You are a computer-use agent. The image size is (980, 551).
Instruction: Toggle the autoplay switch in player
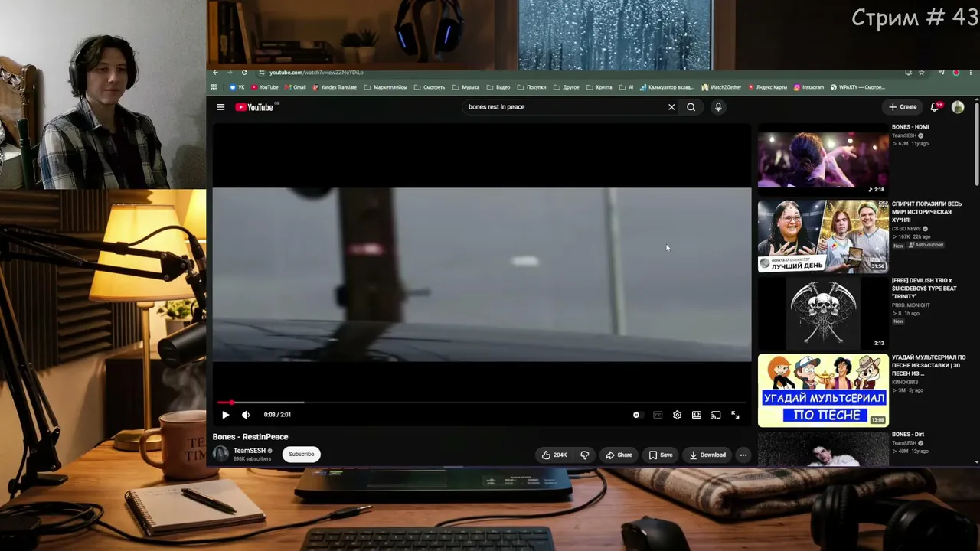point(636,415)
